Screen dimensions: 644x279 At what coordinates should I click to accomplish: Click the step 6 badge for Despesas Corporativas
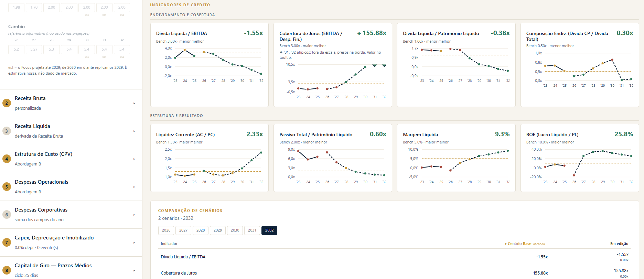[x=7, y=215]
